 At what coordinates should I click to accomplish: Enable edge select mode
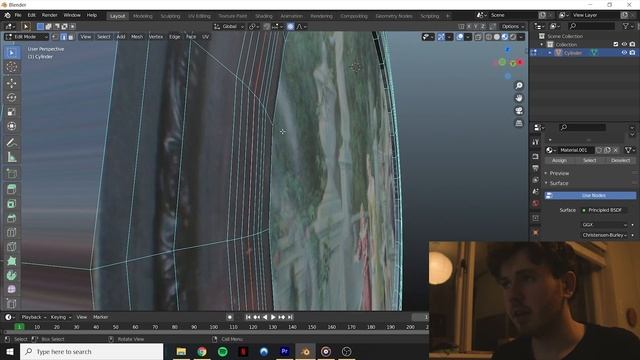pos(63,37)
